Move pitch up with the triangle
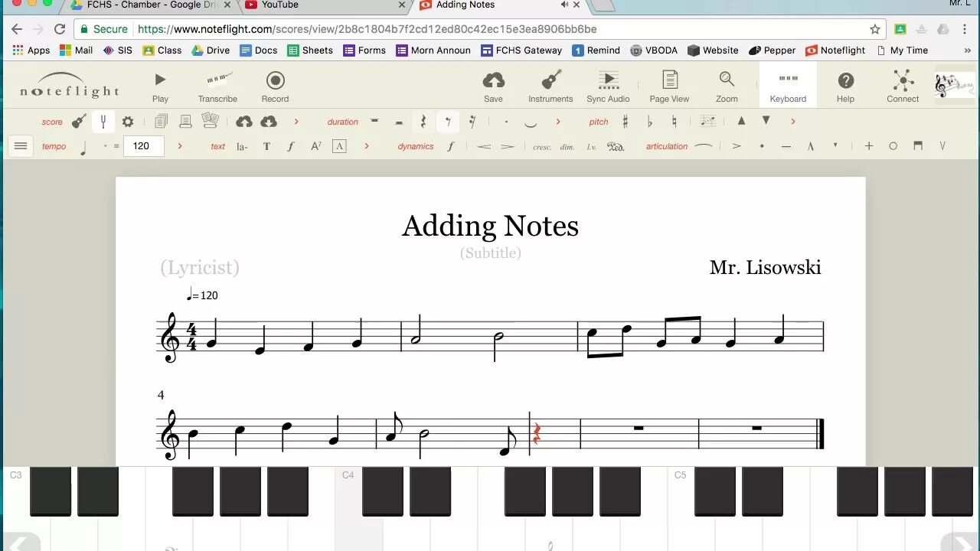 coord(741,121)
